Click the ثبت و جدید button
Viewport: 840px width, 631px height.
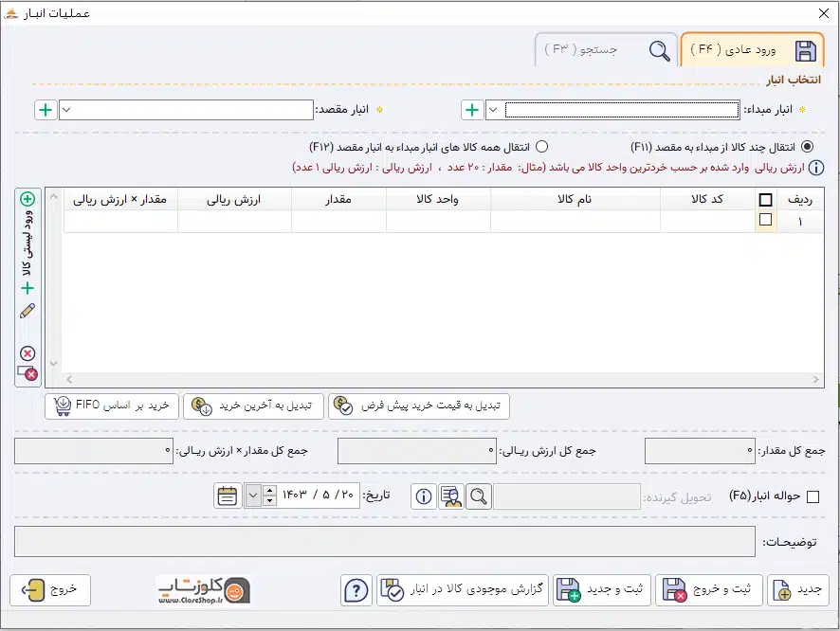pos(602,590)
